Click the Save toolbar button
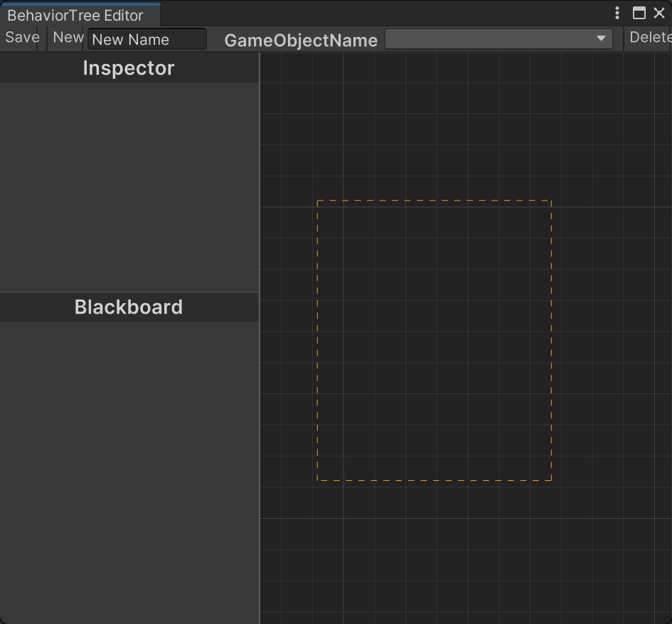 [22, 38]
